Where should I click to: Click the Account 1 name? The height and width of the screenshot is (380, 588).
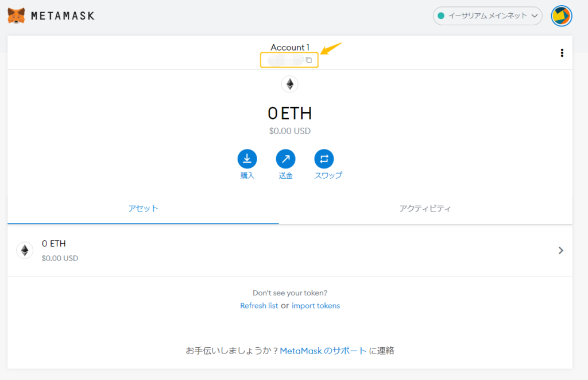(290, 47)
